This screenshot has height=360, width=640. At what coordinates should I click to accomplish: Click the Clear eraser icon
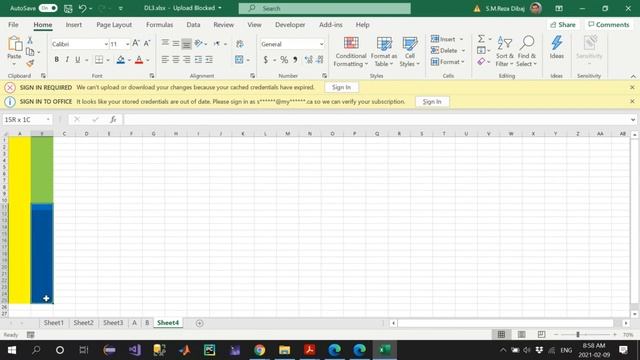tap(481, 62)
